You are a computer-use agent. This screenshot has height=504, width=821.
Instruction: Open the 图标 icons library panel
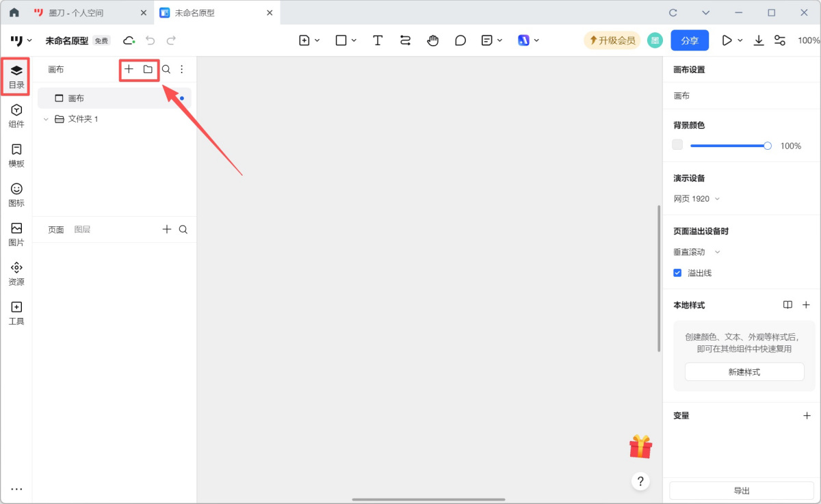(16, 194)
